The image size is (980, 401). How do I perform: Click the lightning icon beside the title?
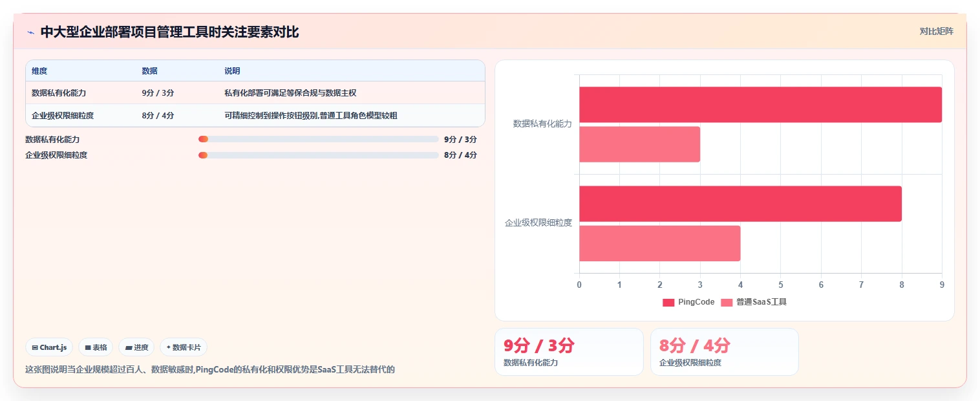coord(30,32)
